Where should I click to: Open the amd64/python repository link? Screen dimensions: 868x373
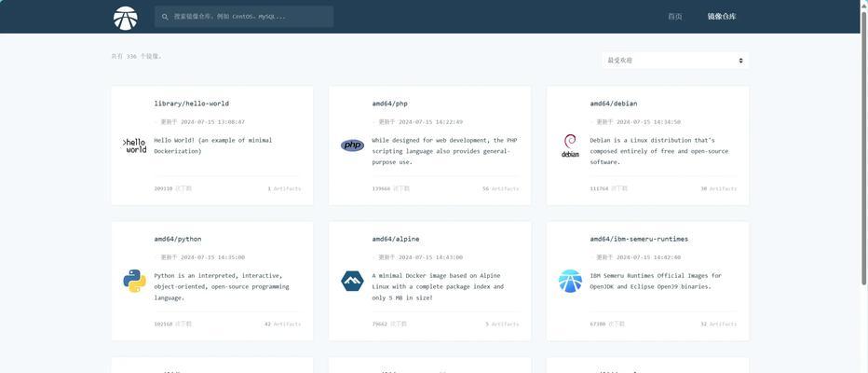(x=178, y=240)
